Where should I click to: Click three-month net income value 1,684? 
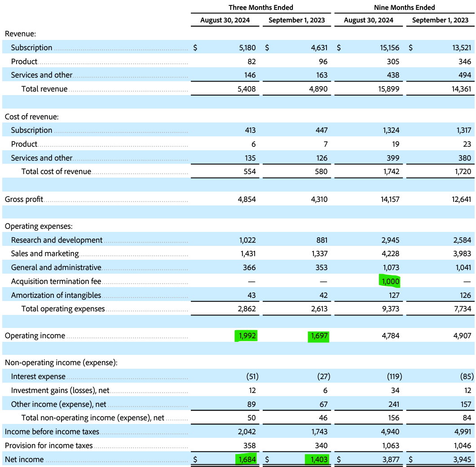tap(247, 459)
